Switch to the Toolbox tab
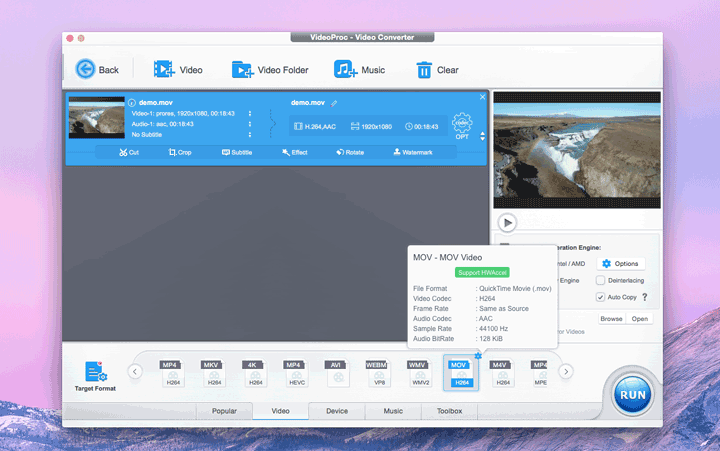This screenshot has width=720, height=451. pos(449,411)
